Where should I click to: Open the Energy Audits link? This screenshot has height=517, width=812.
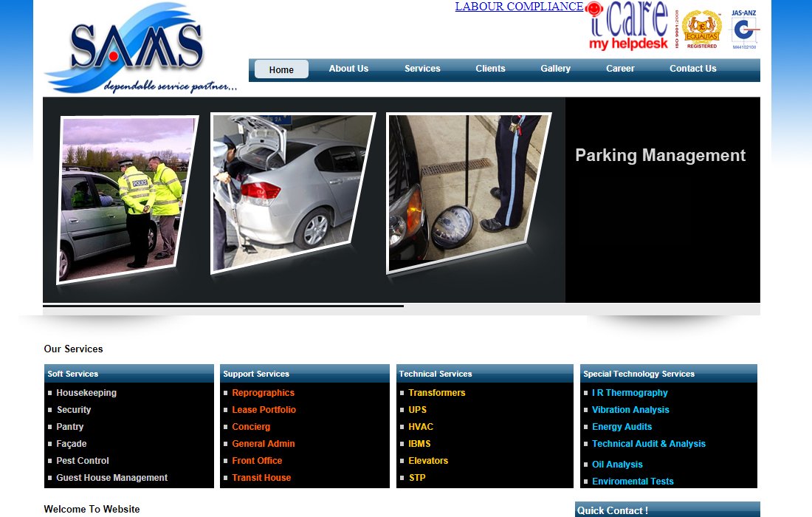pos(622,427)
